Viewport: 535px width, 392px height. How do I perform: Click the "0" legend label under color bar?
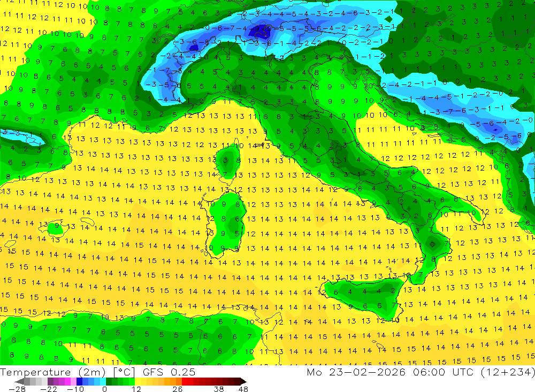pos(104,389)
